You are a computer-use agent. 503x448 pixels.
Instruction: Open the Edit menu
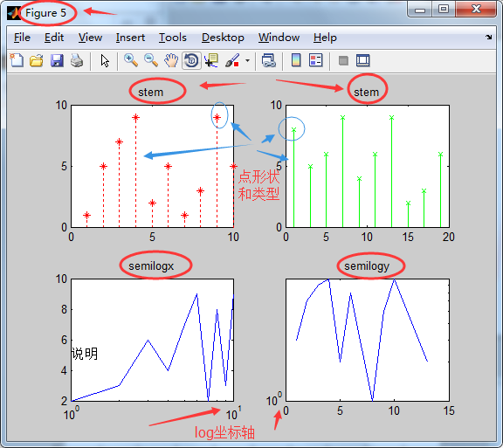tap(54, 38)
